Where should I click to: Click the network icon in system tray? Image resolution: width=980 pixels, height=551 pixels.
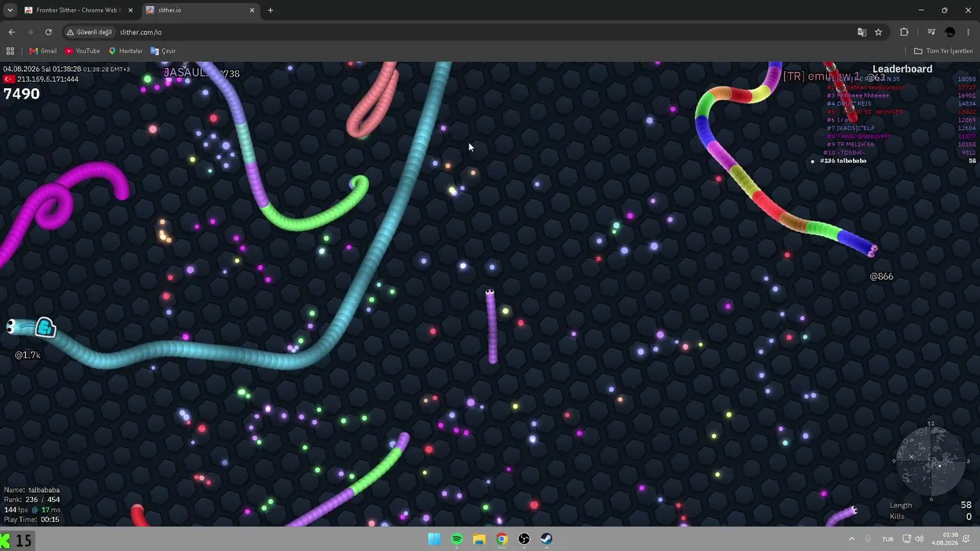point(906,539)
